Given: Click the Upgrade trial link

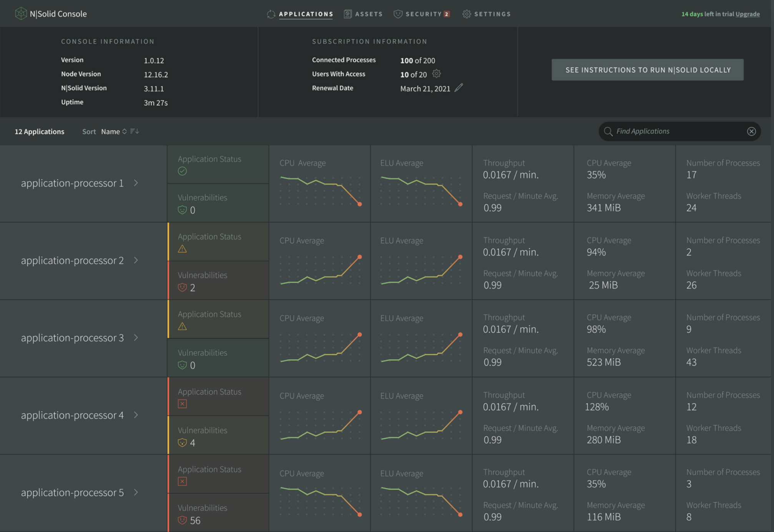Looking at the screenshot, I should coord(747,14).
